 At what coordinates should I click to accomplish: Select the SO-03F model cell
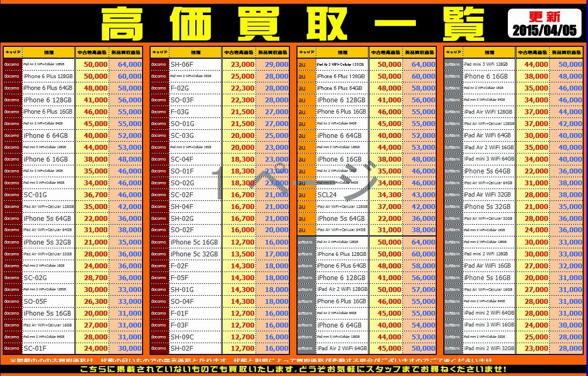coord(195,100)
